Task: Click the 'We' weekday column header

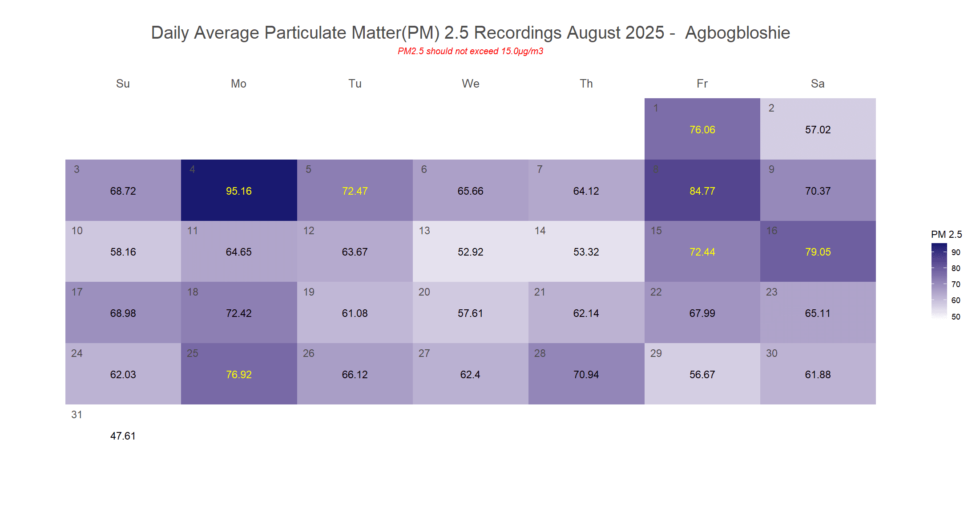Action: 470,84
